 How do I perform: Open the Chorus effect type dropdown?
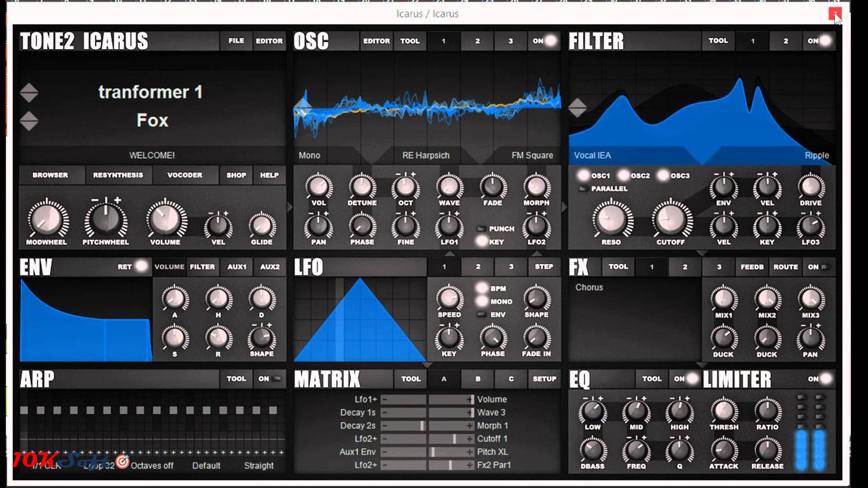[x=589, y=288]
